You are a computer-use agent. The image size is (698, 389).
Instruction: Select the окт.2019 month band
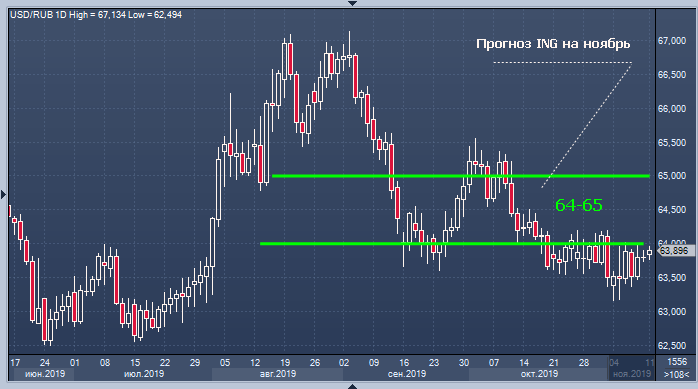pos(539,374)
